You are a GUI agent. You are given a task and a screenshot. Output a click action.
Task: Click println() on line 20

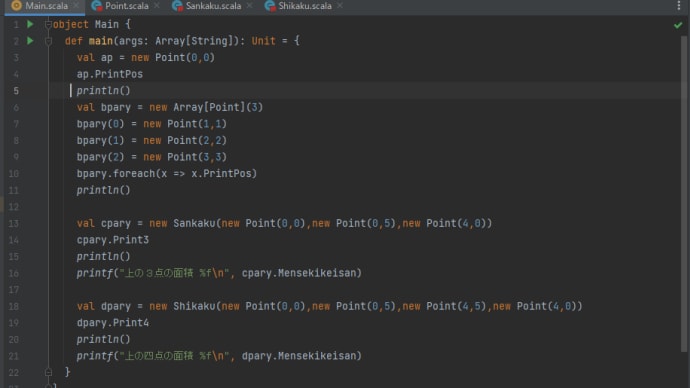[x=103, y=340]
